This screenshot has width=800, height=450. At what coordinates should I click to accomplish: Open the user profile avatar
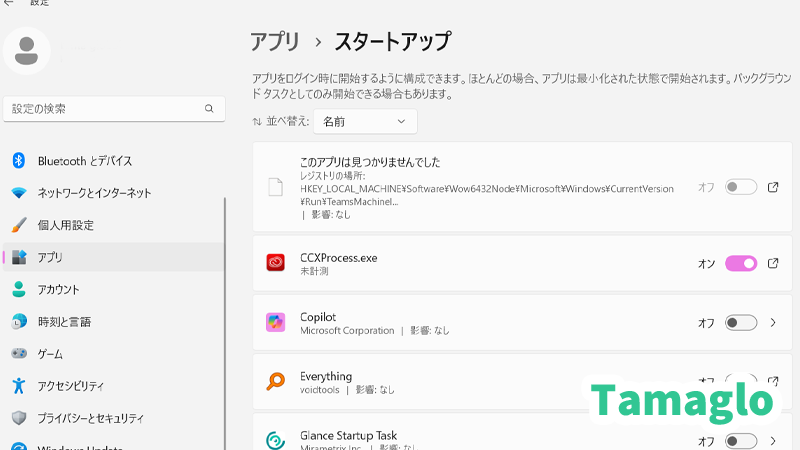[x=27, y=51]
